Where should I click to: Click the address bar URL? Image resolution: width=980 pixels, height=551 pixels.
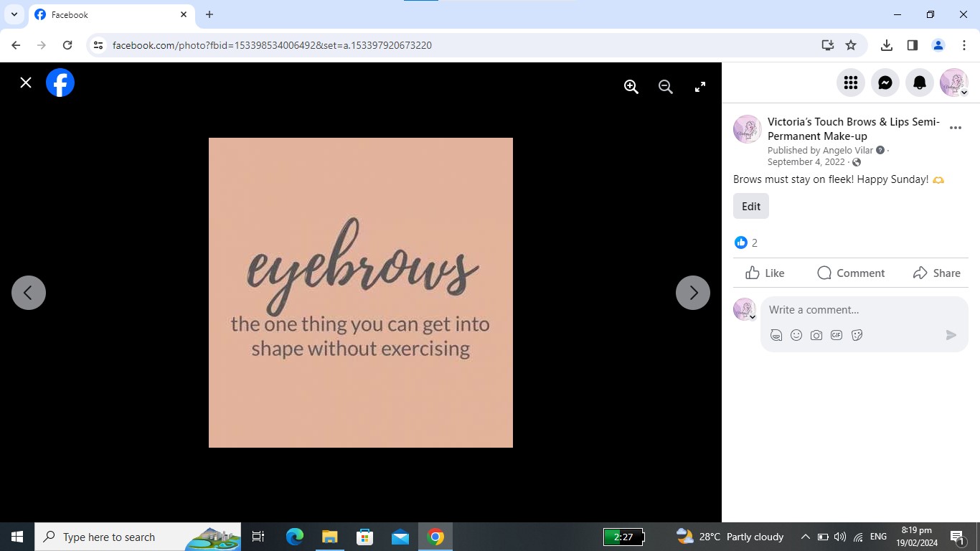click(x=272, y=45)
